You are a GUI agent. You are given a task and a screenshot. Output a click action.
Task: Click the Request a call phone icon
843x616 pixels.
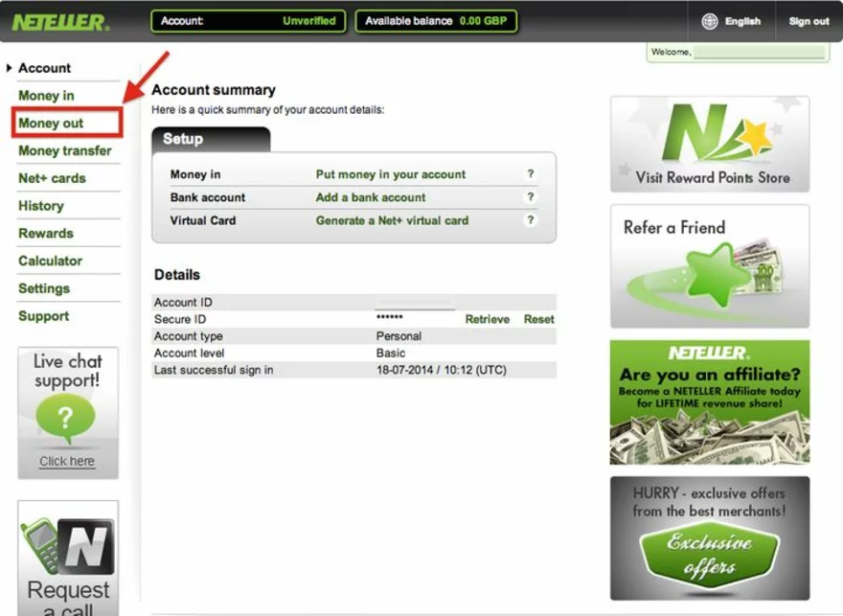[41, 543]
